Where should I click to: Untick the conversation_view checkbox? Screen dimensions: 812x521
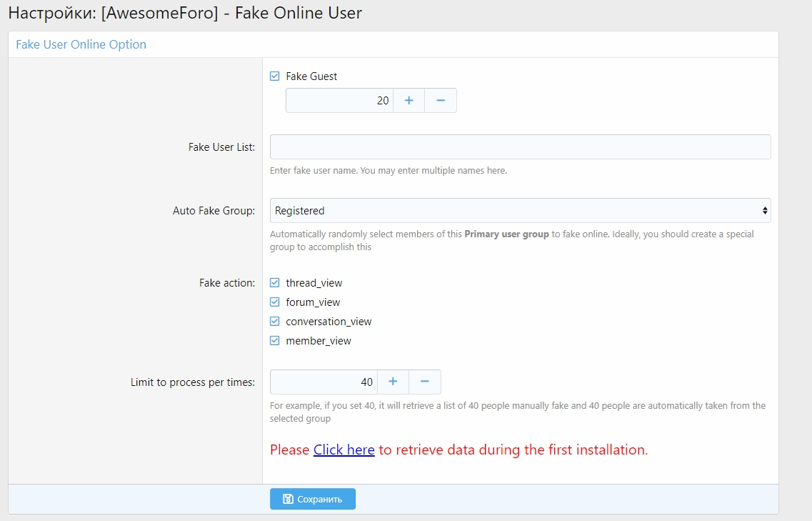(275, 322)
